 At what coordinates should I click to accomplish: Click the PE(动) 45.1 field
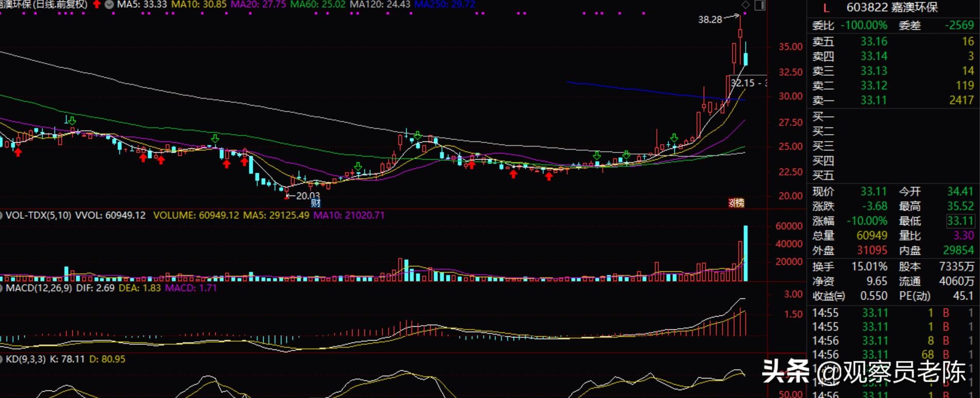click(x=936, y=296)
